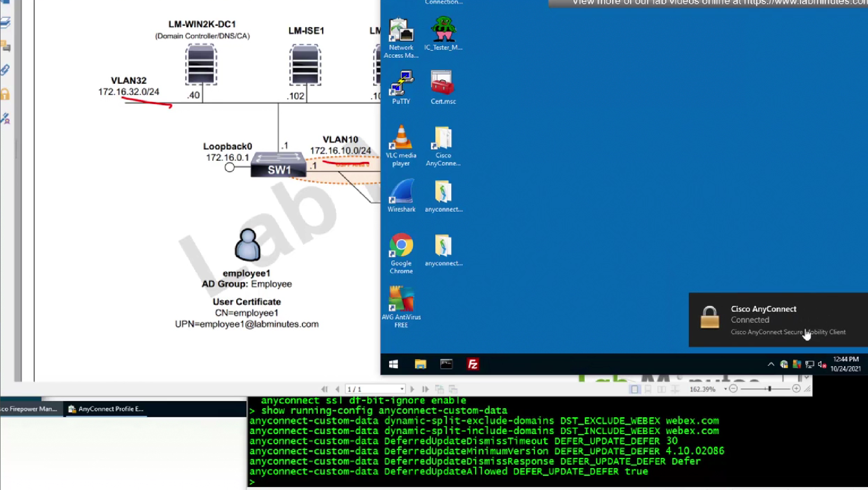
Task: Toggle continuous page view in PDF viewer
Action: [x=648, y=389]
